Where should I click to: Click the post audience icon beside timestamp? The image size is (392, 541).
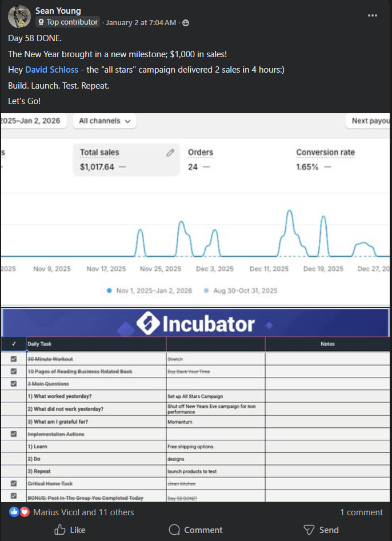point(186,23)
